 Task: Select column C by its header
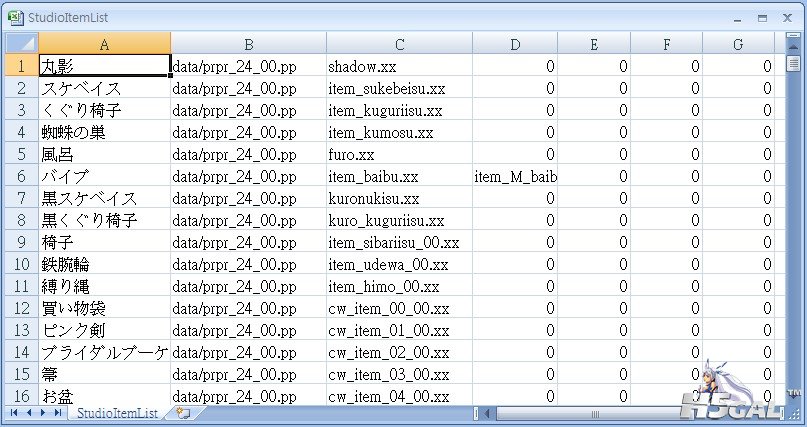398,43
